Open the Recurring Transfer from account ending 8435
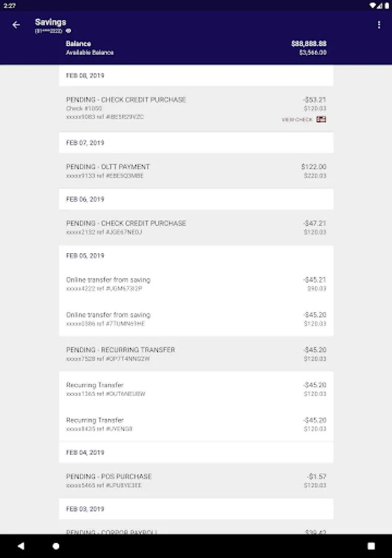Viewport: 392px width, 558px height. click(196, 424)
